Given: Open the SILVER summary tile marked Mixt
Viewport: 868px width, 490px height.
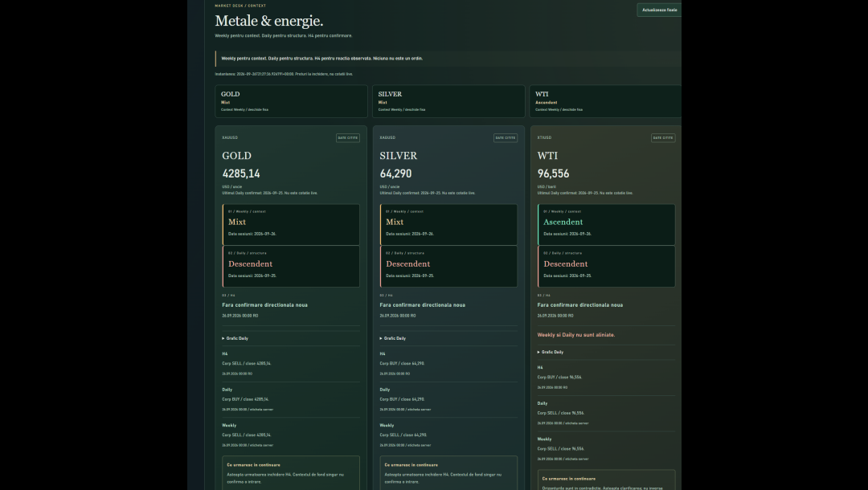Looking at the screenshot, I should click(x=448, y=101).
